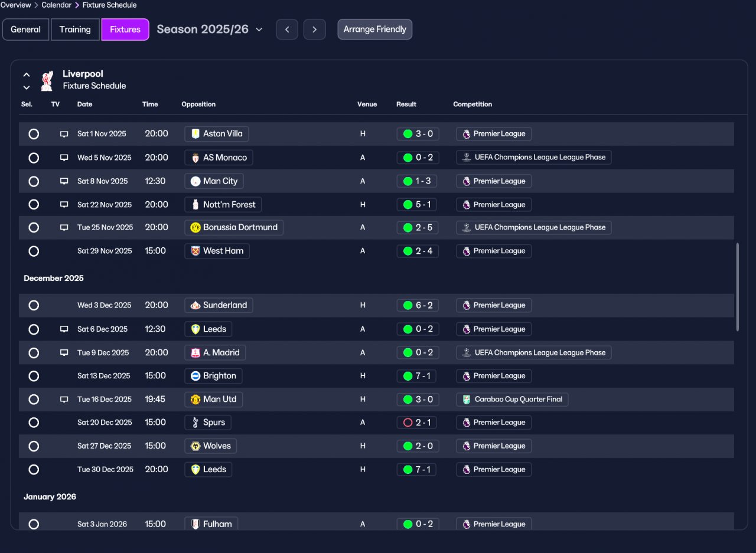Click the Man Utd crest icon
756x553 pixels.
tap(196, 400)
